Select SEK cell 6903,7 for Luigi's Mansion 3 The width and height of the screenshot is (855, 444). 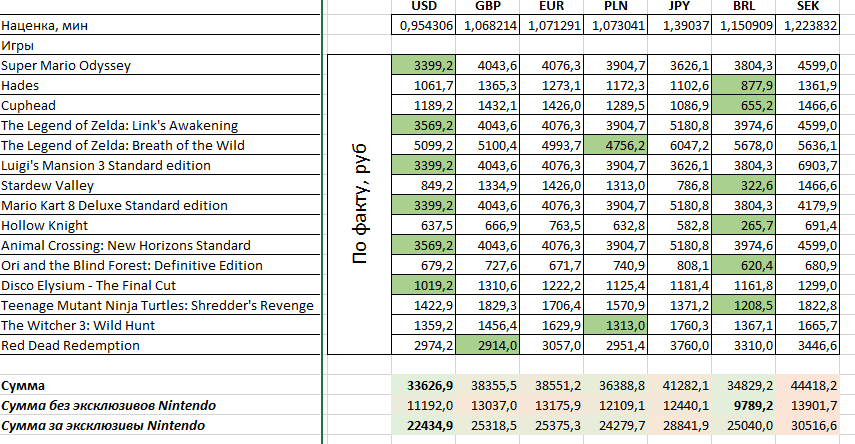[x=808, y=165]
